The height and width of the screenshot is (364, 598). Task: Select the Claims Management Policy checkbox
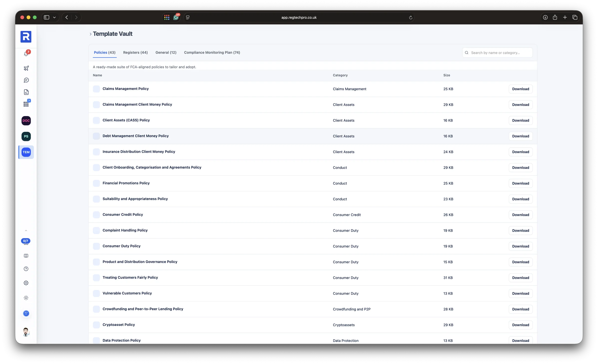pyautogui.click(x=96, y=89)
